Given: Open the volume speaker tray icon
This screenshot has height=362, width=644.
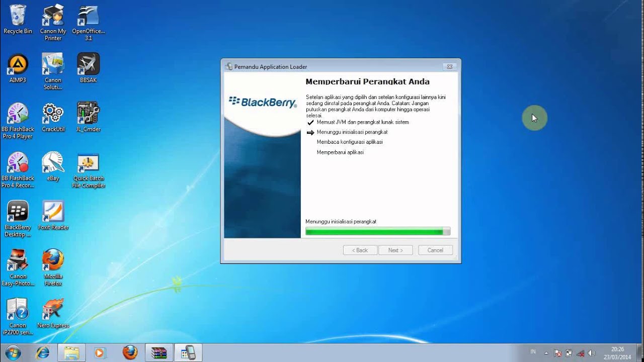Looking at the screenshot, I should pyautogui.click(x=592, y=353).
